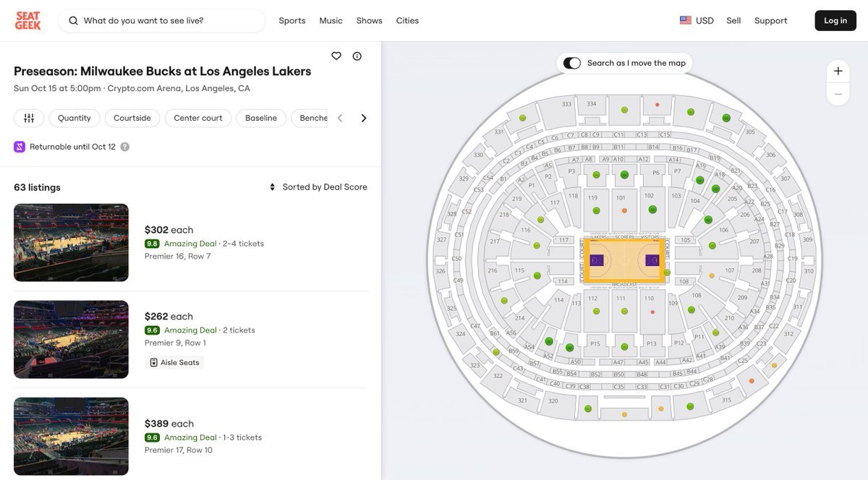
Task: Change sorting from Deal Score
Action: (318, 187)
